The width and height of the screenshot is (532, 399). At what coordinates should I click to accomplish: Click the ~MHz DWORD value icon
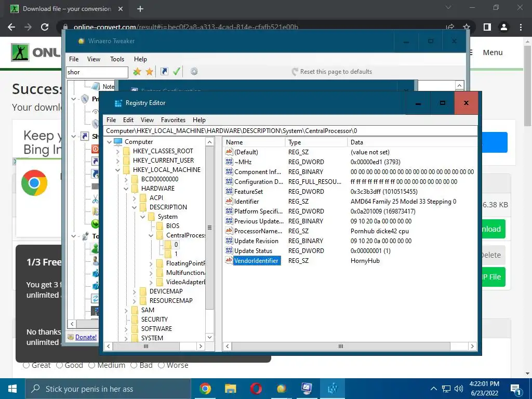(x=229, y=162)
